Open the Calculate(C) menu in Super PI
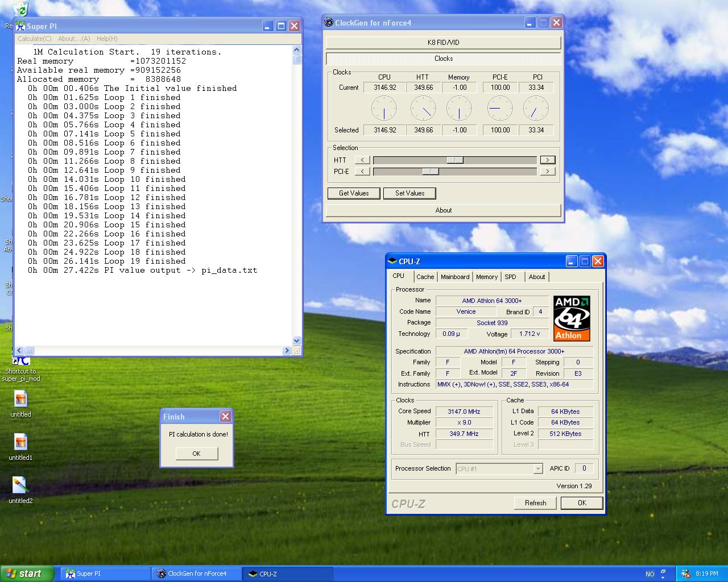 pyautogui.click(x=34, y=39)
